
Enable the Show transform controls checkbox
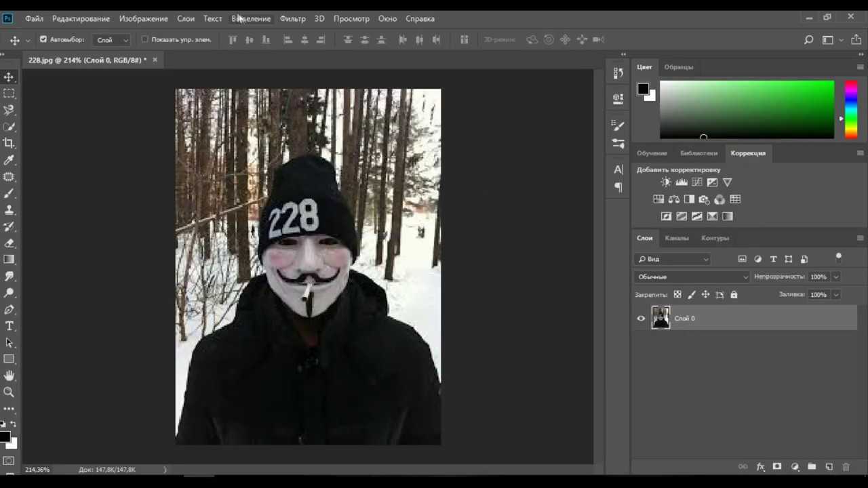point(144,39)
